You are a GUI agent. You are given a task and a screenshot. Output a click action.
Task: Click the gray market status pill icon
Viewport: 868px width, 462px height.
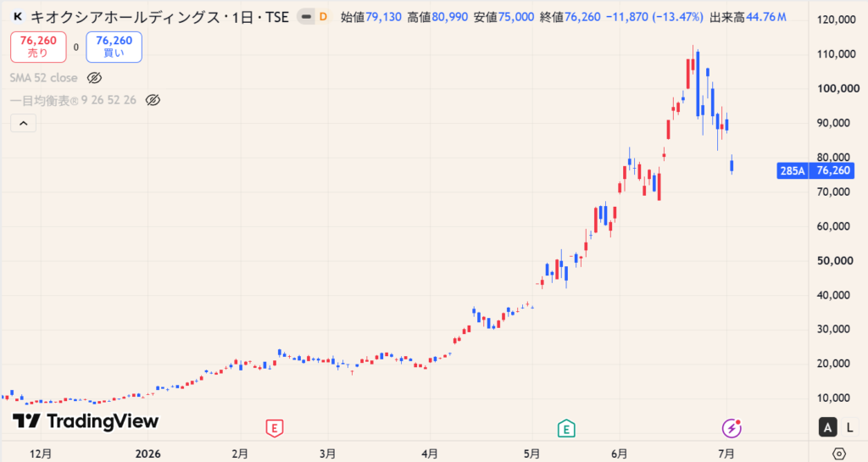tap(305, 17)
